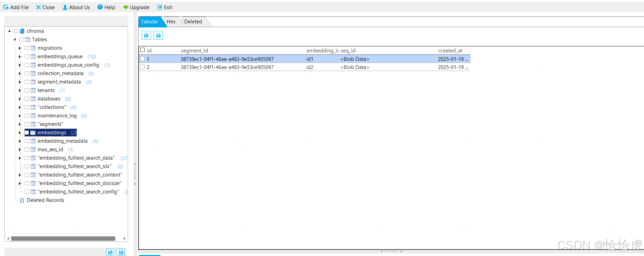Open the Deleted tab
This screenshot has width=644, height=256.
[x=193, y=22]
